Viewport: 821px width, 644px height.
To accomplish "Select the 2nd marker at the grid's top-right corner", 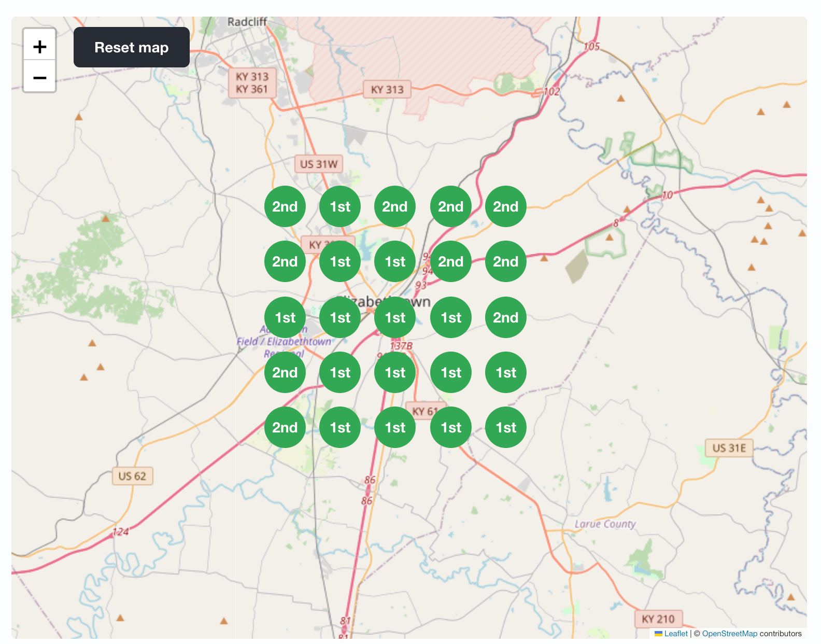I will pos(506,206).
